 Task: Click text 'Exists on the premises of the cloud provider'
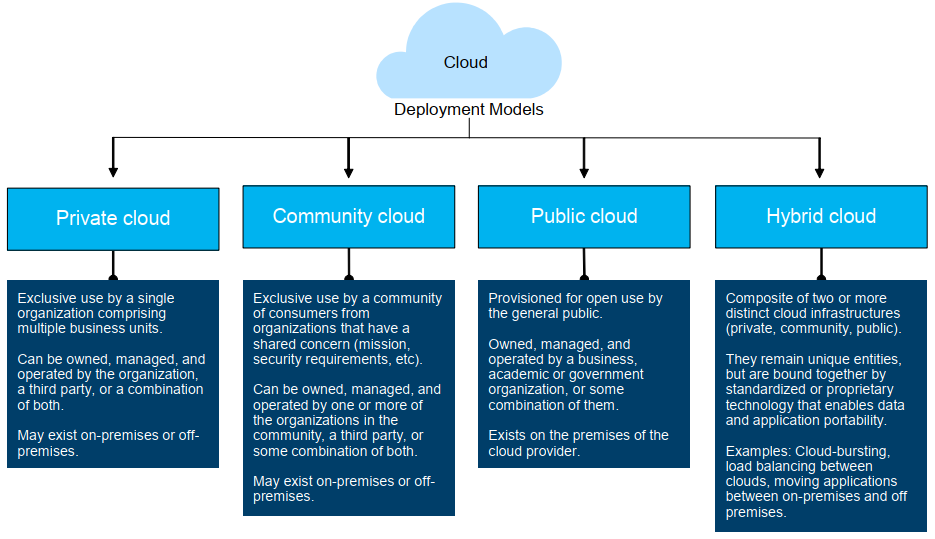[578, 443]
